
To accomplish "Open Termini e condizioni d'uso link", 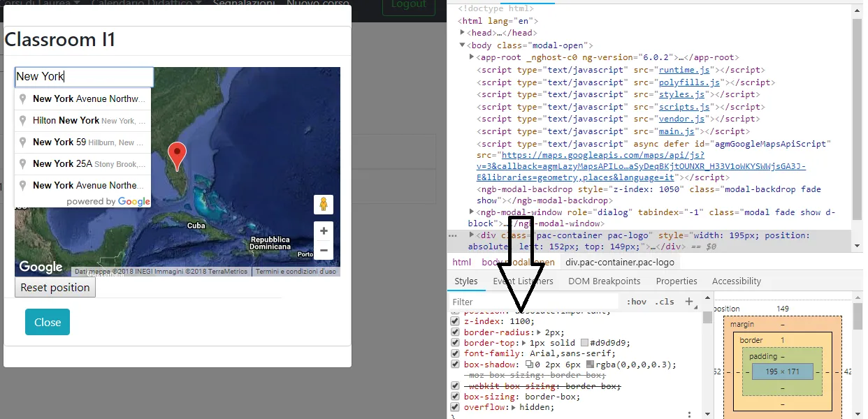I will [296, 272].
